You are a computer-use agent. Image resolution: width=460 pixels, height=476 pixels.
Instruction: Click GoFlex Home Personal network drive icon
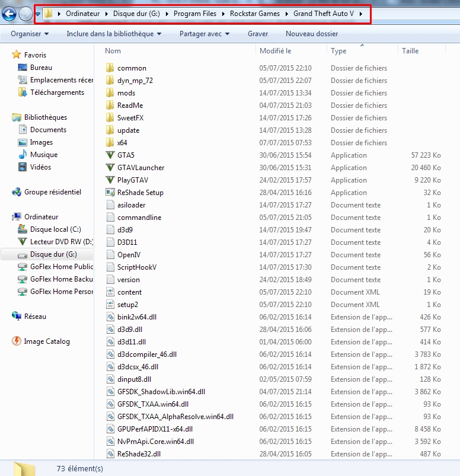coord(23,292)
